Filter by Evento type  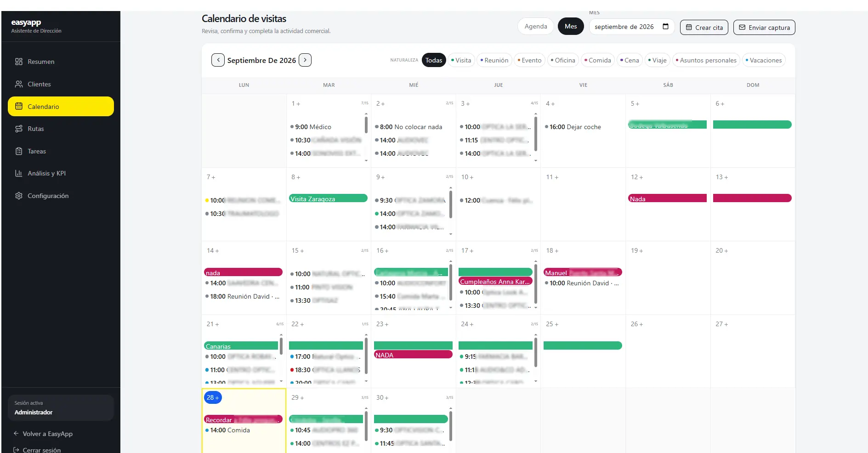[x=529, y=60]
